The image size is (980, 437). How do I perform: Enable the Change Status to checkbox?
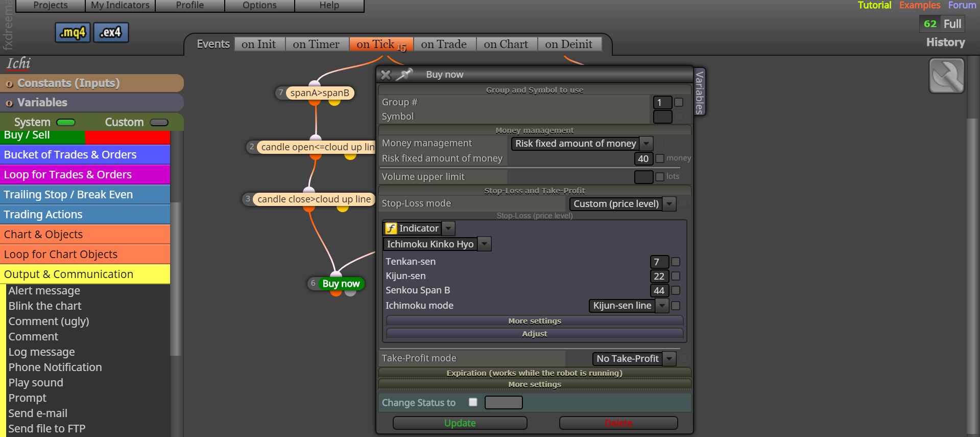pyautogui.click(x=473, y=402)
